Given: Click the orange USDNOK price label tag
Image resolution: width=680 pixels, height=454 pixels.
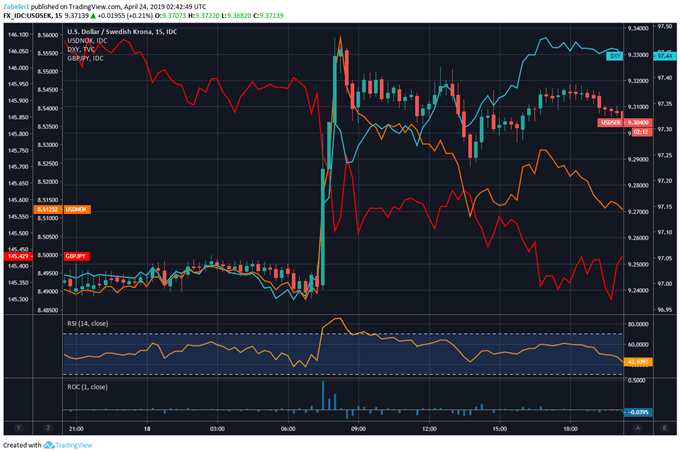Looking at the screenshot, I should click(77, 209).
